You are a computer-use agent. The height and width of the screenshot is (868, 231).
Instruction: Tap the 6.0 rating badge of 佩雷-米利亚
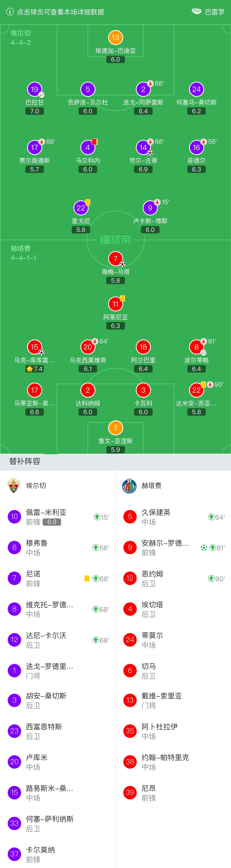(52, 522)
